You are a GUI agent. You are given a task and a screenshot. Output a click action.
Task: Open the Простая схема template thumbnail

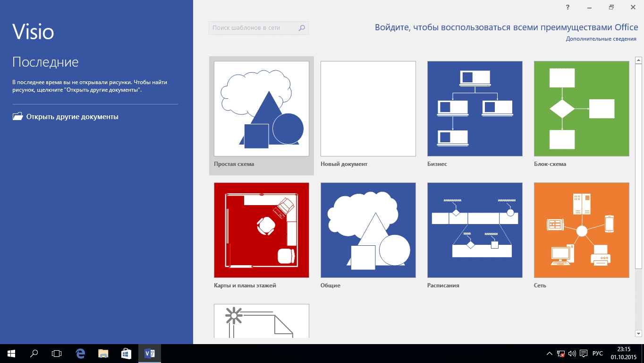(262, 109)
